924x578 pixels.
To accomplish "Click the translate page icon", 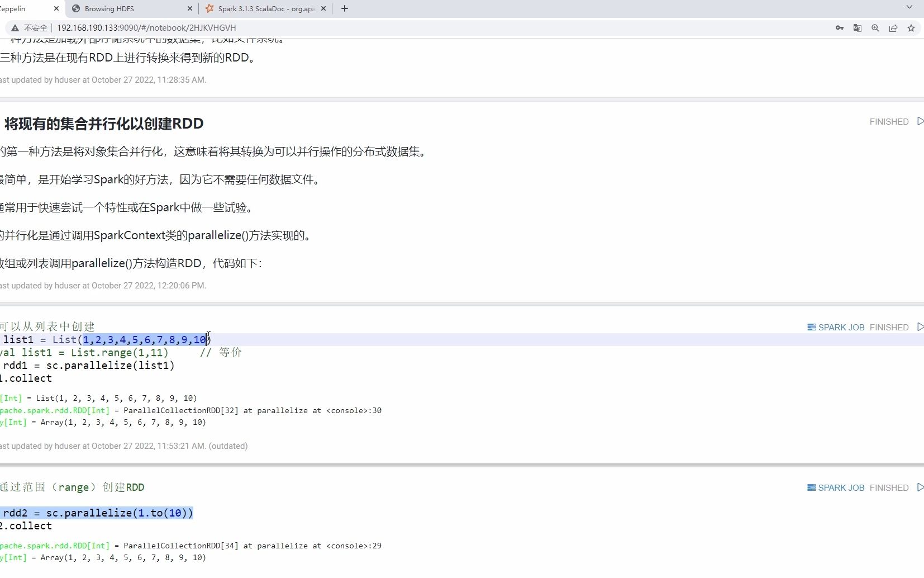I will [x=858, y=28].
